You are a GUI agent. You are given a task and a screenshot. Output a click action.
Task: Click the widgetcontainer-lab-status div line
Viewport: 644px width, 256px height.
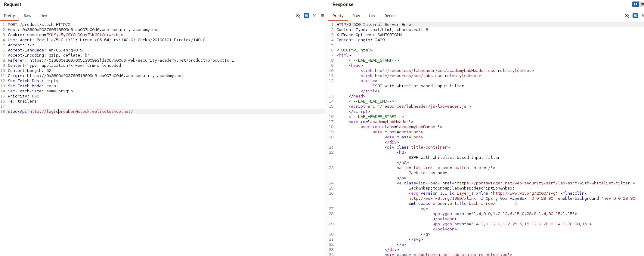[x=448, y=254]
